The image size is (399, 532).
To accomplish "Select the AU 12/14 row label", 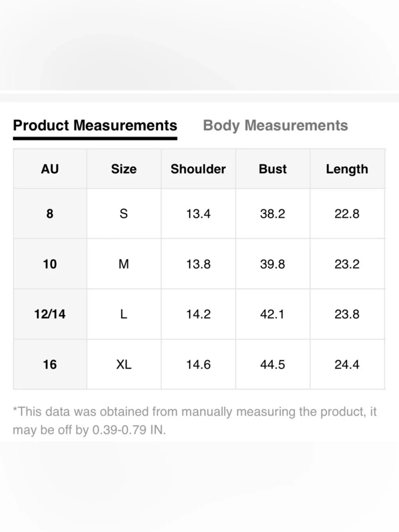I will click(50, 314).
